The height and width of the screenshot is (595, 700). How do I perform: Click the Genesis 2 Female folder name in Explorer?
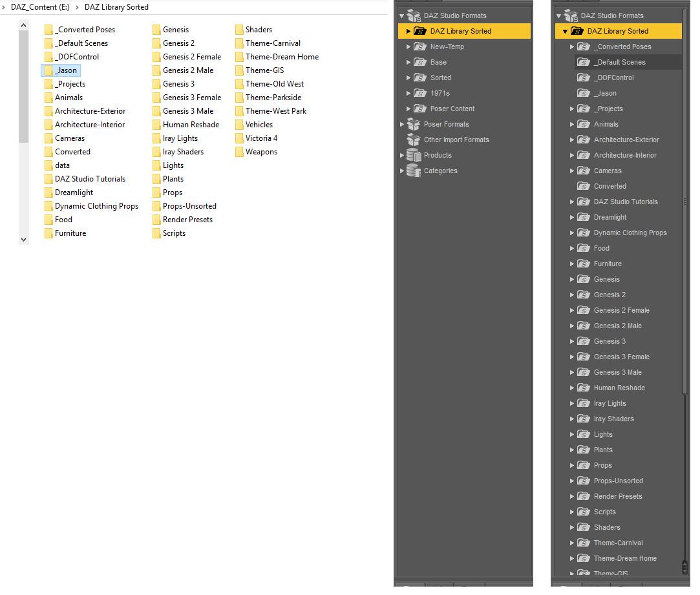pyautogui.click(x=192, y=57)
